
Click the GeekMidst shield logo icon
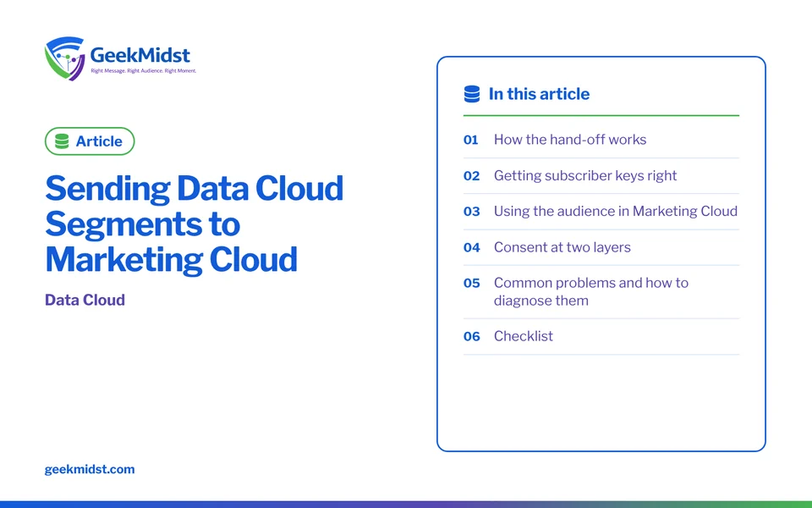tap(64, 58)
